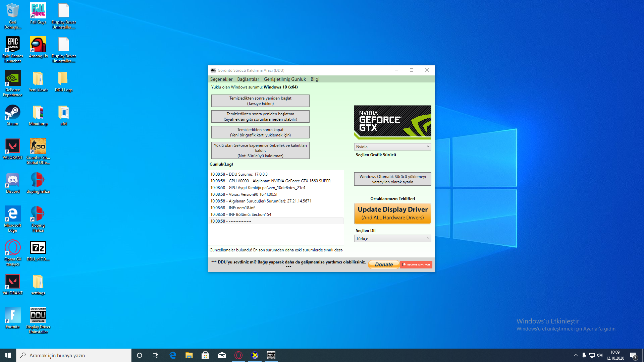The image size is (644, 362).
Task: Select the DDU Sürümü 17.0.8.3 log line
Action: click(x=276, y=174)
